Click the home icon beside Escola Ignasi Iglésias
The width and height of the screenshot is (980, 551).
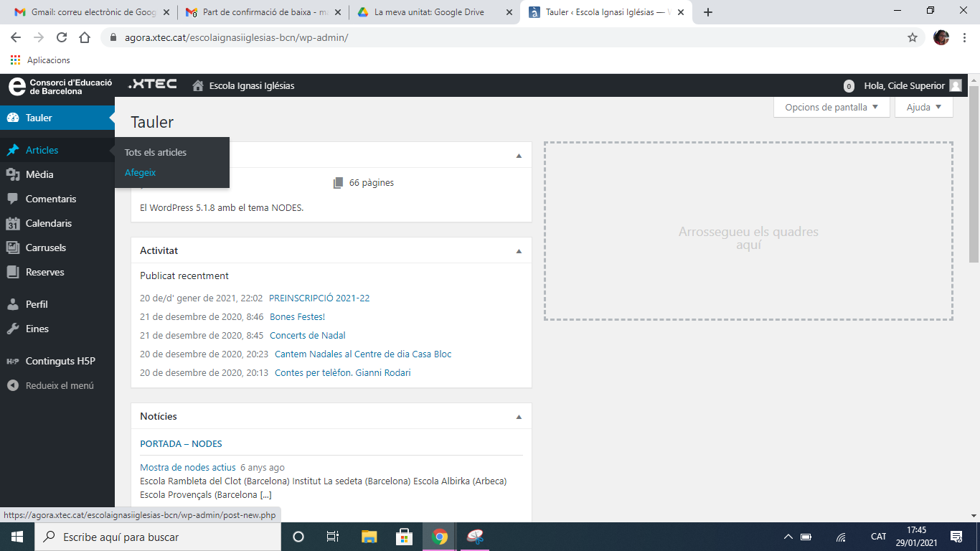click(x=198, y=85)
